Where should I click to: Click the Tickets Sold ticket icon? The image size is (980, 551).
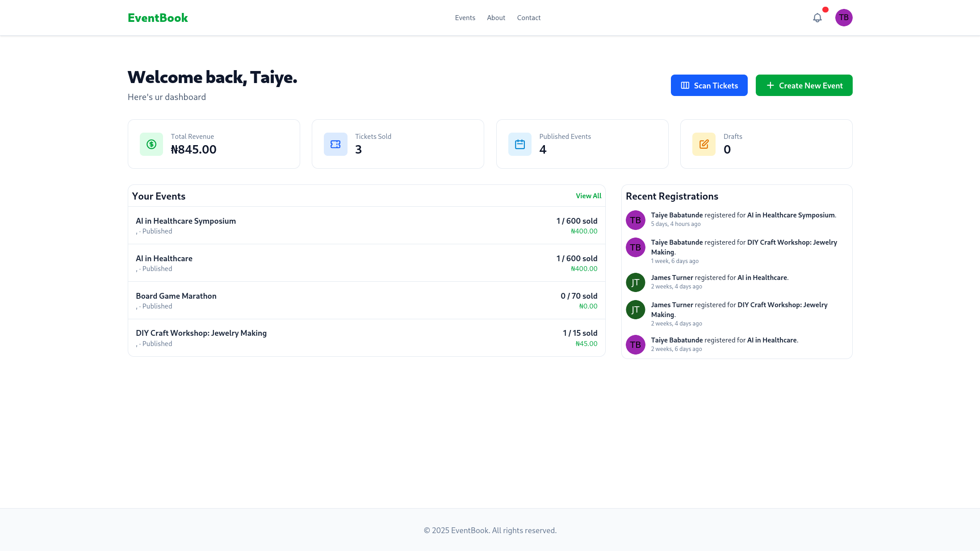click(x=335, y=144)
